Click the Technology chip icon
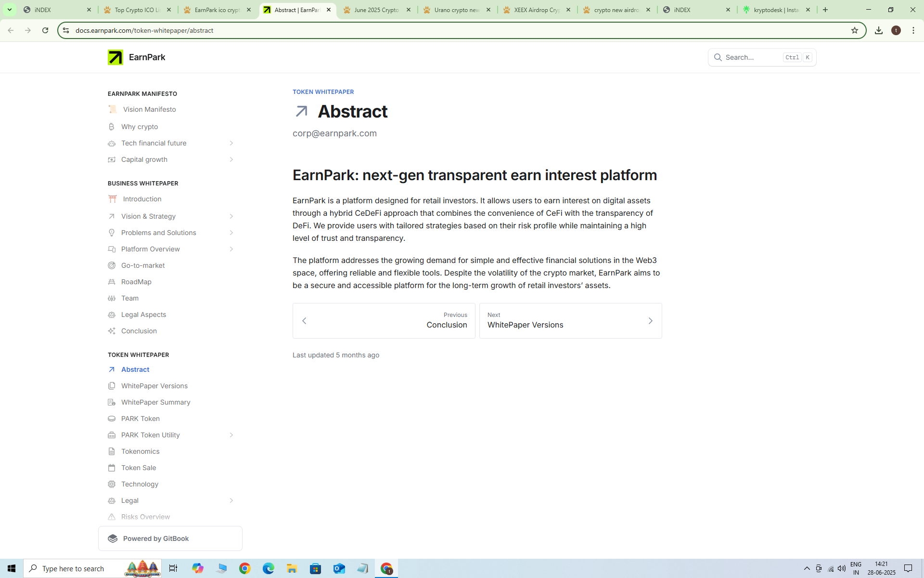This screenshot has height=578, width=924. 112,484
